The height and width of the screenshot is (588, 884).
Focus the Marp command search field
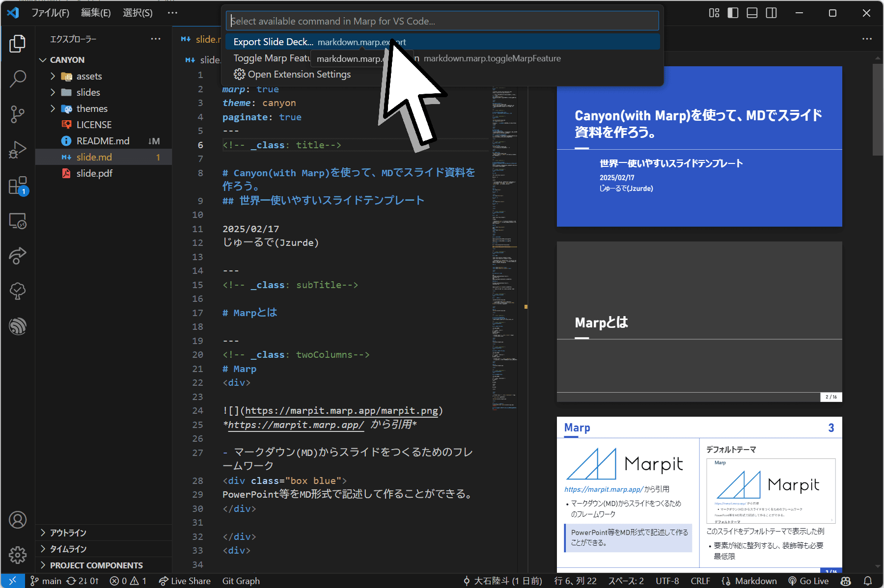(x=442, y=21)
